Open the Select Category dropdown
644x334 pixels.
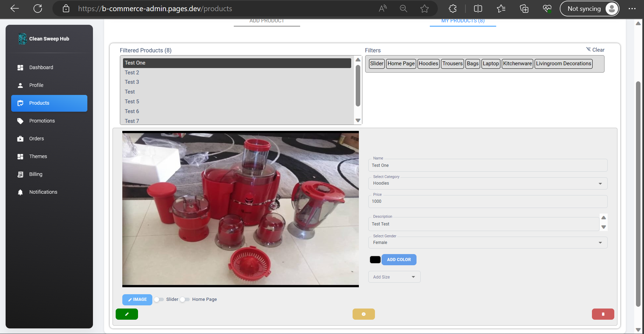click(x=600, y=183)
